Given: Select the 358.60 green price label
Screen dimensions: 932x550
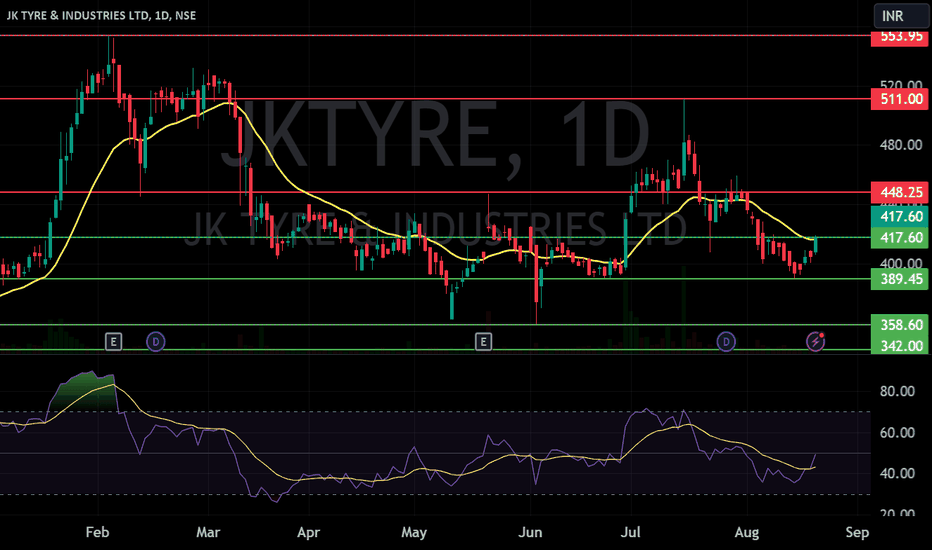Looking at the screenshot, I should (901, 325).
